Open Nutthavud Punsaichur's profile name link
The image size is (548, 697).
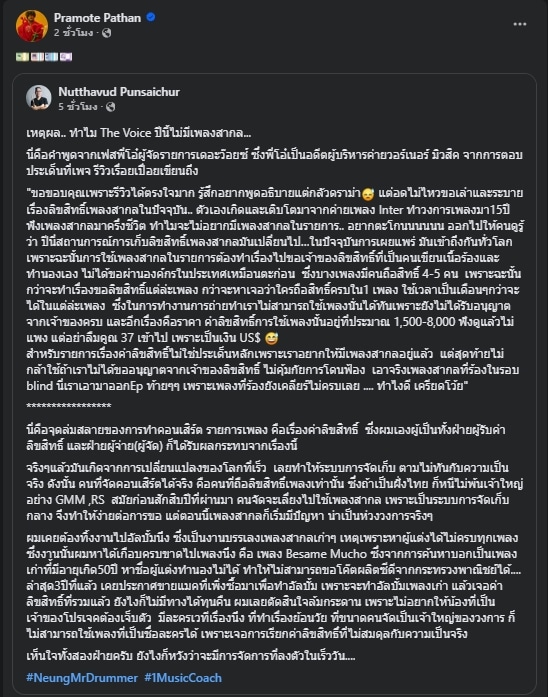[x=119, y=92]
